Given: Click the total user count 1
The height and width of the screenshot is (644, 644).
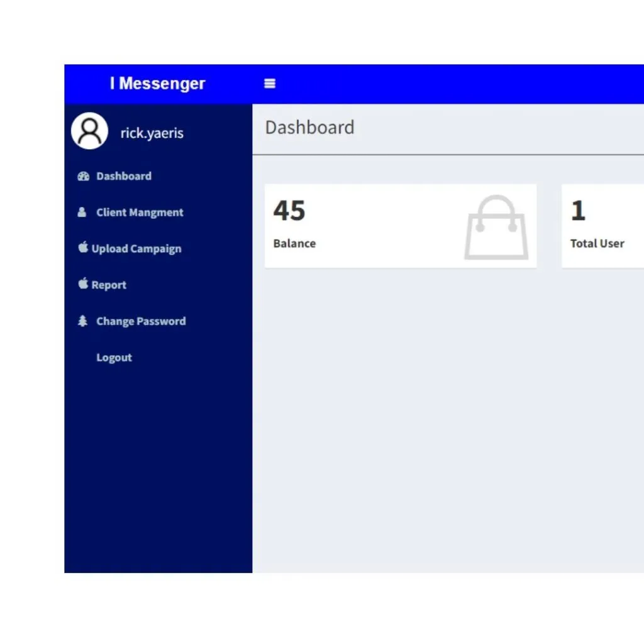Looking at the screenshot, I should click(x=579, y=211).
